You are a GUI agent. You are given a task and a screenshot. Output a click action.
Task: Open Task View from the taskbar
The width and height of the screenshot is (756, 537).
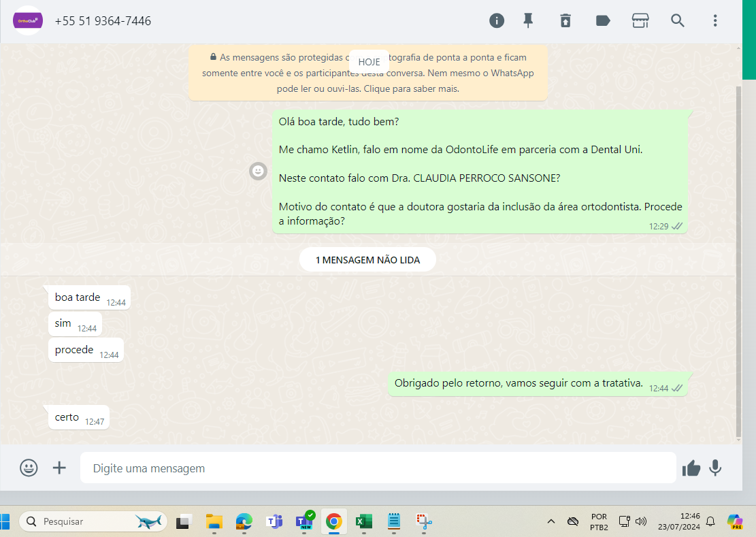tap(184, 521)
